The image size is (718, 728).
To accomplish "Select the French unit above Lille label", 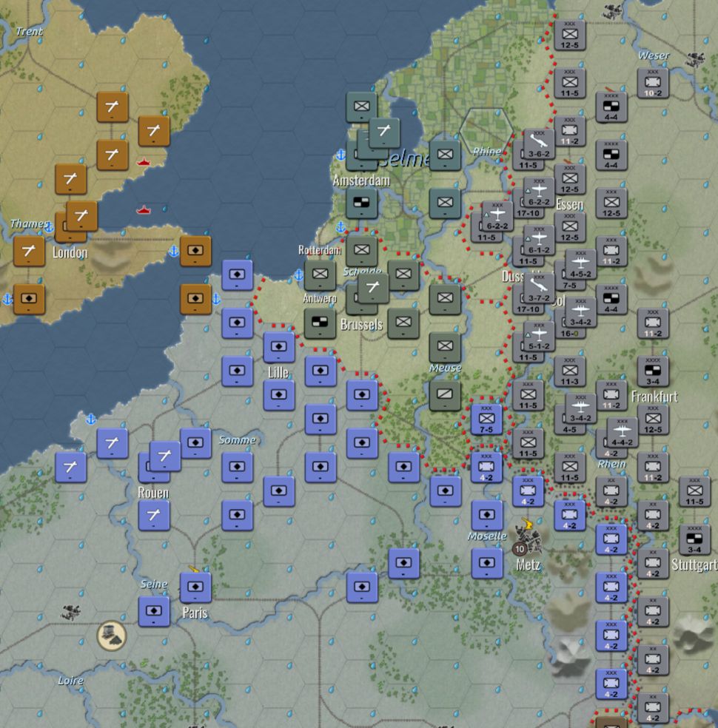I will click(x=279, y=348).
